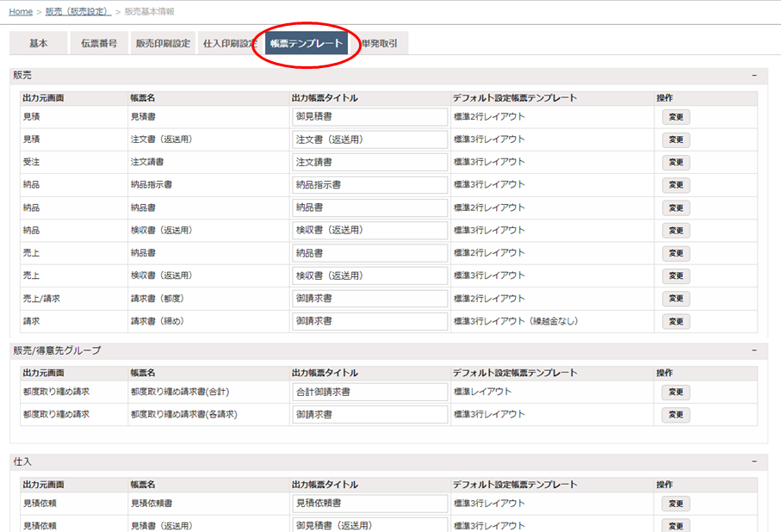Screen dimensions: 781x532
Task: Click the 合計御請求書 title input field
Action: [x=369, y=391]
